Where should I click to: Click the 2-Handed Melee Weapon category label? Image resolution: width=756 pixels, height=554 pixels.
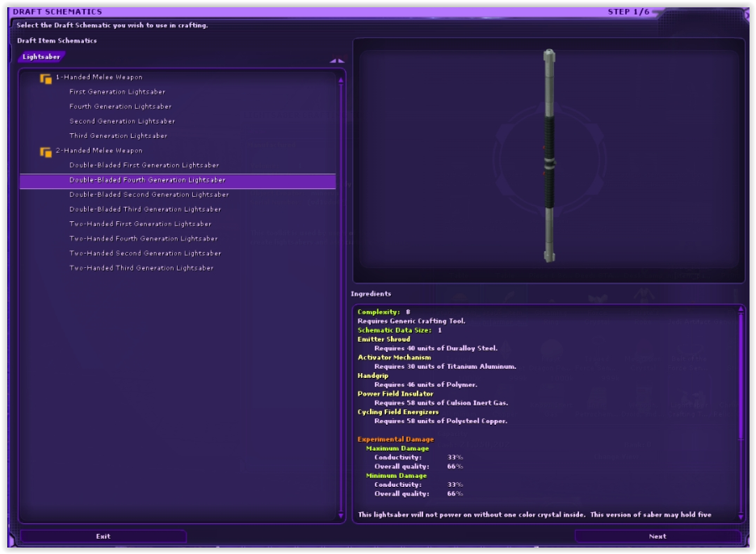[99, 150]
